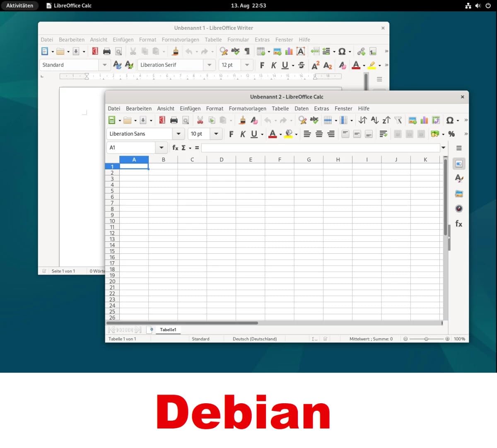Toggle strikethrough in Writer toolbar
The width and height of the screenshot is (497, 448).
click(x=301, y=65)
